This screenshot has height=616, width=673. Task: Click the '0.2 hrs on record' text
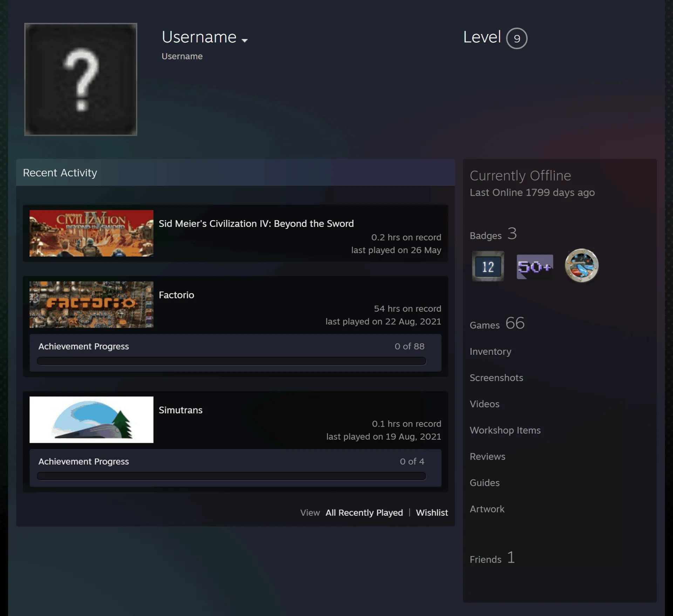tap(406, 237)
